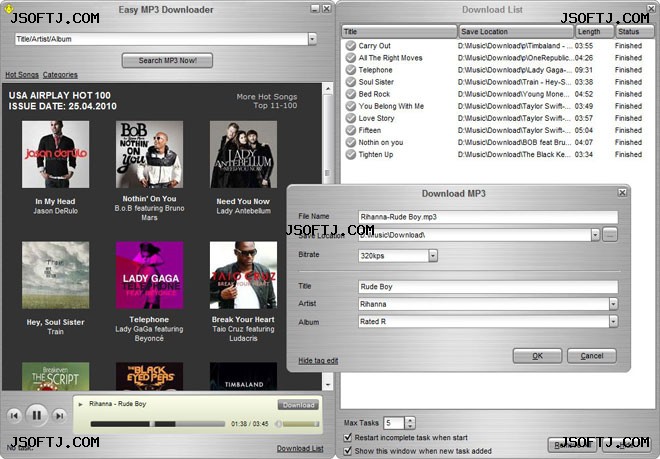Open Lady Gaga Telephone album cover
The width and height of the screenshot is (660, 459).
point(149,275)
